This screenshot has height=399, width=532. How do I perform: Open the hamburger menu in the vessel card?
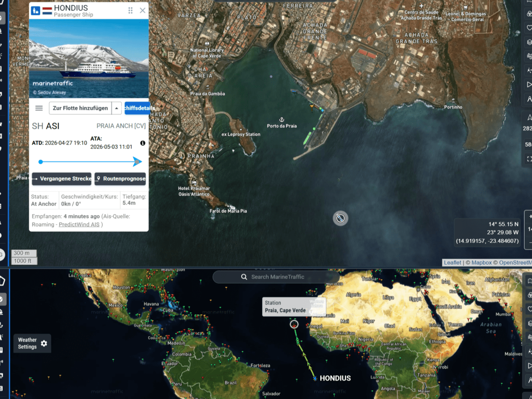point(39,108)
